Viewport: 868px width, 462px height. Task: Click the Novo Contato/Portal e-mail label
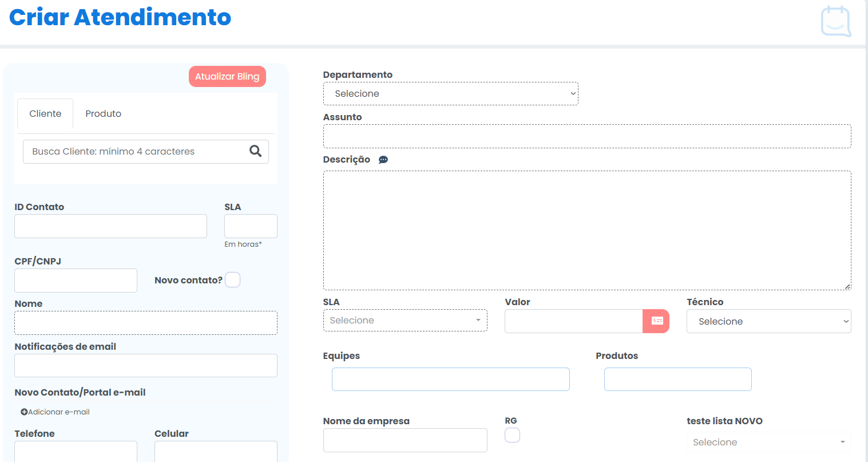[x=80, y=393]
